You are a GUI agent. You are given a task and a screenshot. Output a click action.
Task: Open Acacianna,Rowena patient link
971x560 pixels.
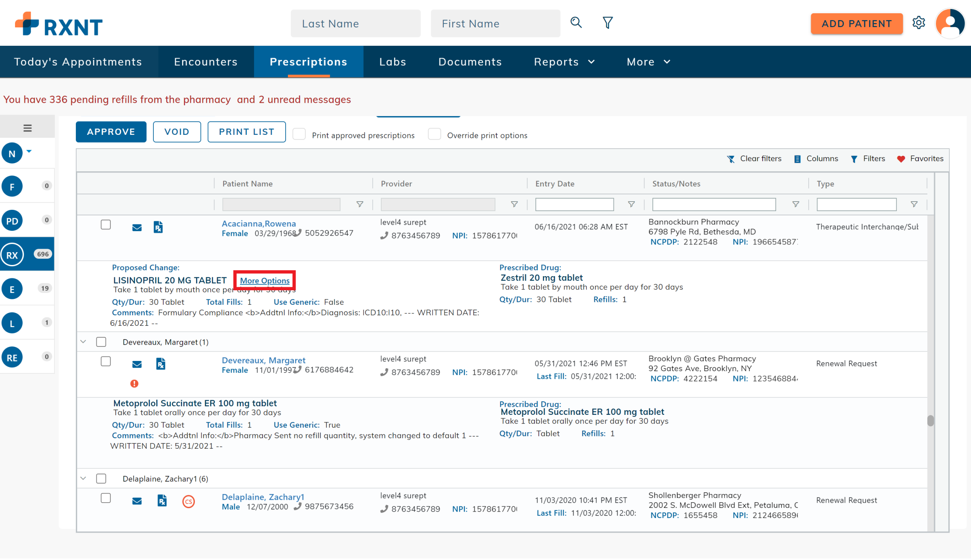(x=259, y=223)
